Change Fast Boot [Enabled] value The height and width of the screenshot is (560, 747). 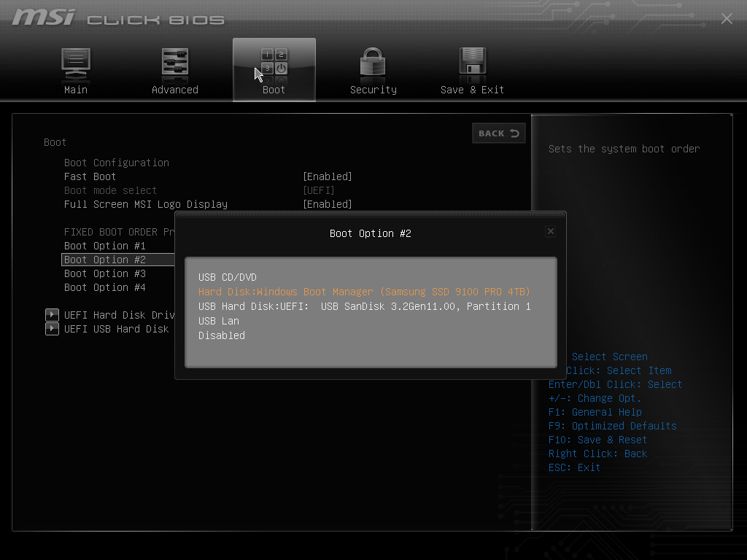pos(328,176)
